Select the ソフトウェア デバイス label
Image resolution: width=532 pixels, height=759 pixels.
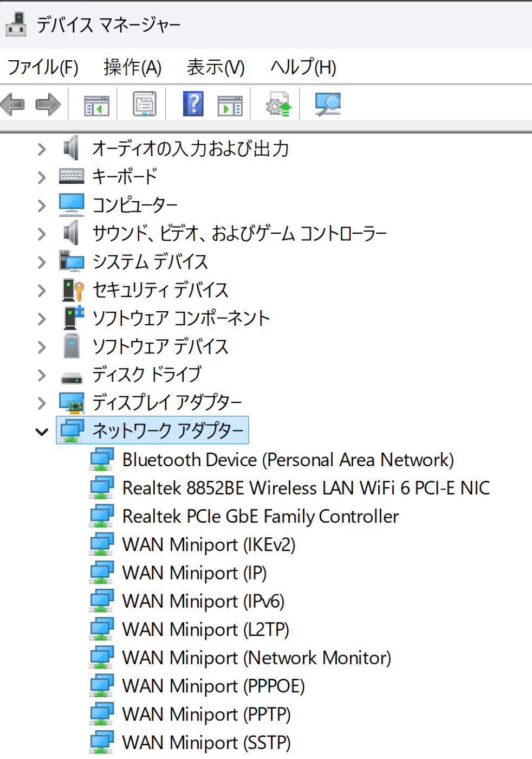click(160, 346)
